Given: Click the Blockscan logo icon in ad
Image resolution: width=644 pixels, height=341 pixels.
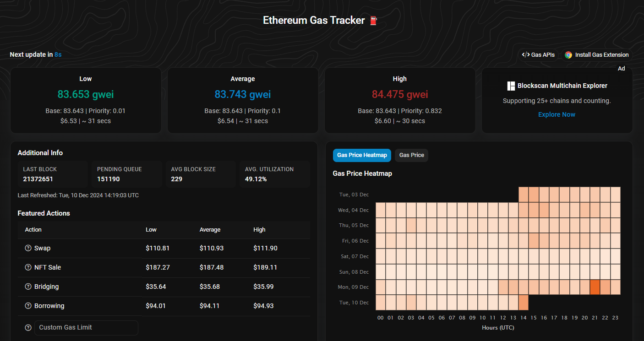Looking at the screenshot, I should pyautogui.click(x=511, y=86).
